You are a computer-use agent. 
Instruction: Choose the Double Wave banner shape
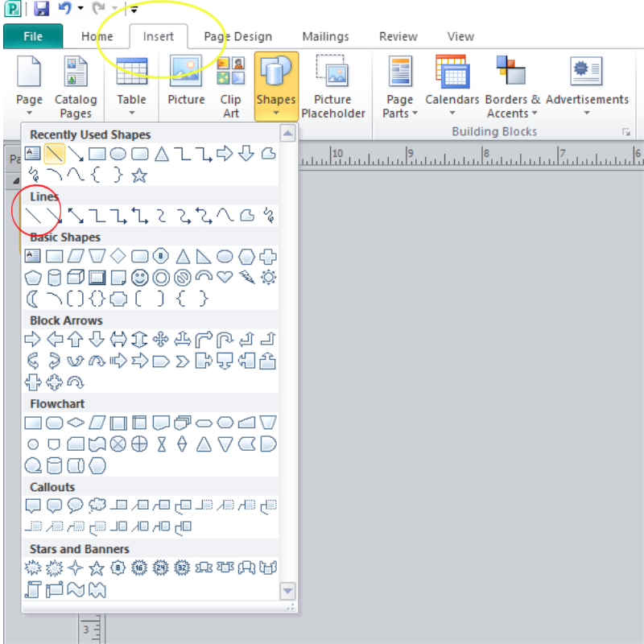click(97, 590)
